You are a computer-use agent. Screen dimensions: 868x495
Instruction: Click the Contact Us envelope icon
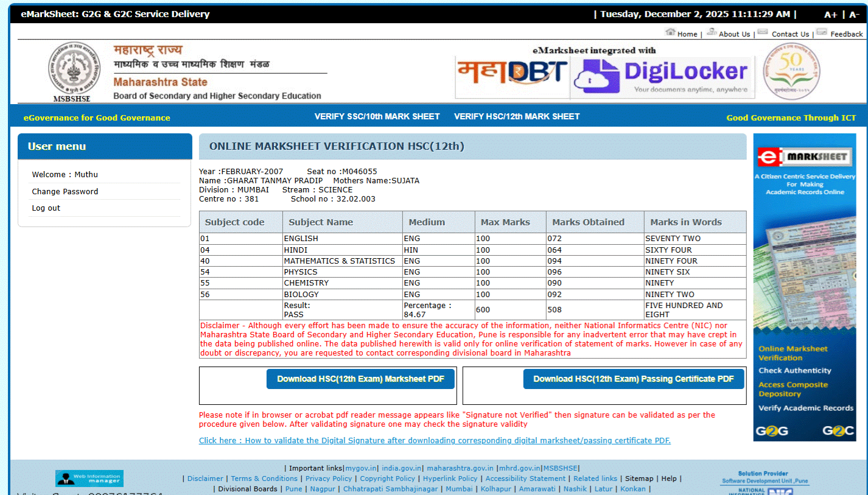(763, 32)
